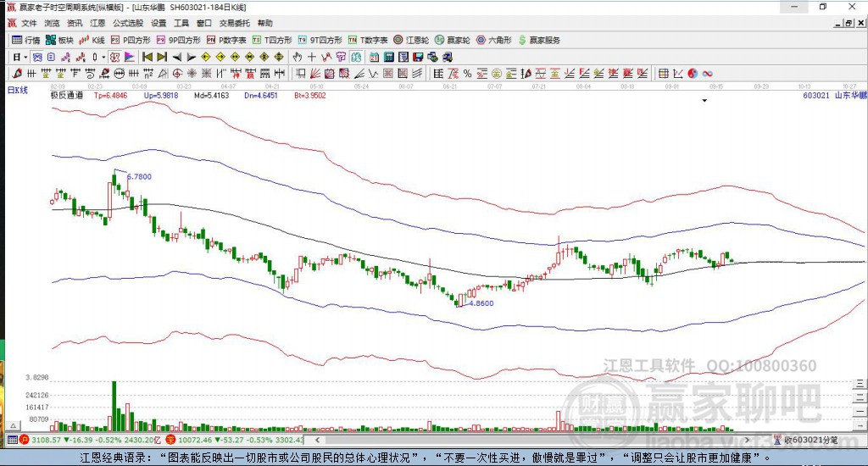Select the hand pan tool
This screenshot has width=868, height=466.
[298, 57]
